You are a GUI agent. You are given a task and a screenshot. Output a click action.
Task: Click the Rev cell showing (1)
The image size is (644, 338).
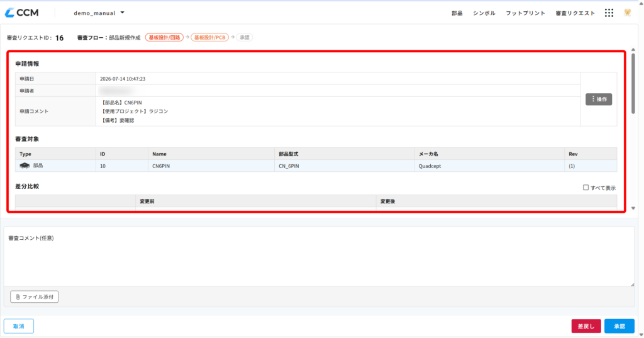pyautogui.click(x=591, y=166)
